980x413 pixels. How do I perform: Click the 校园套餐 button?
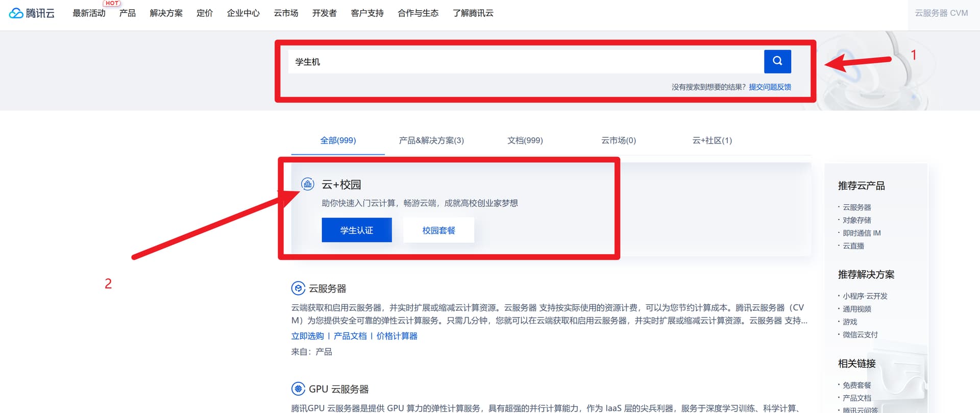tap(439, 230)
